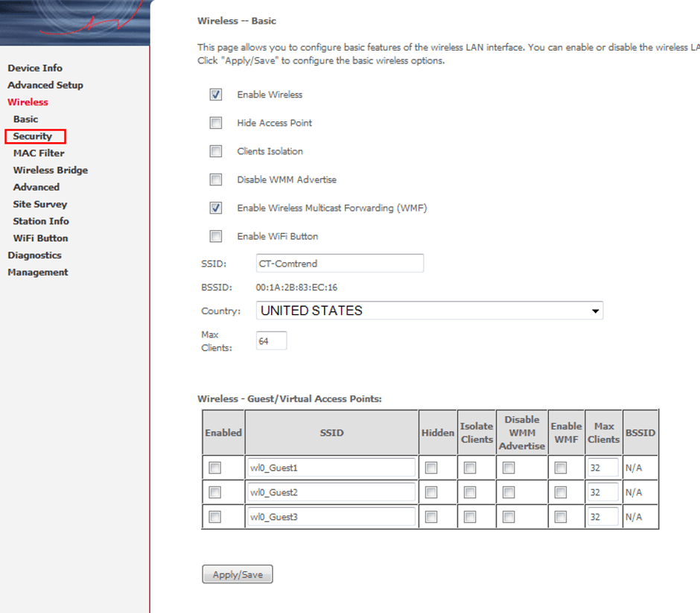The height and width of the screenshot is (613, 700).
Task: View Station Info
Action: coord(41,221)
